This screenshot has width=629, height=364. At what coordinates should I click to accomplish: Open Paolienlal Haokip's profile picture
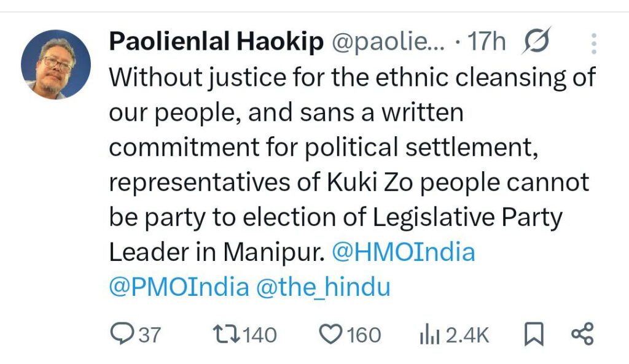point(56,64)
